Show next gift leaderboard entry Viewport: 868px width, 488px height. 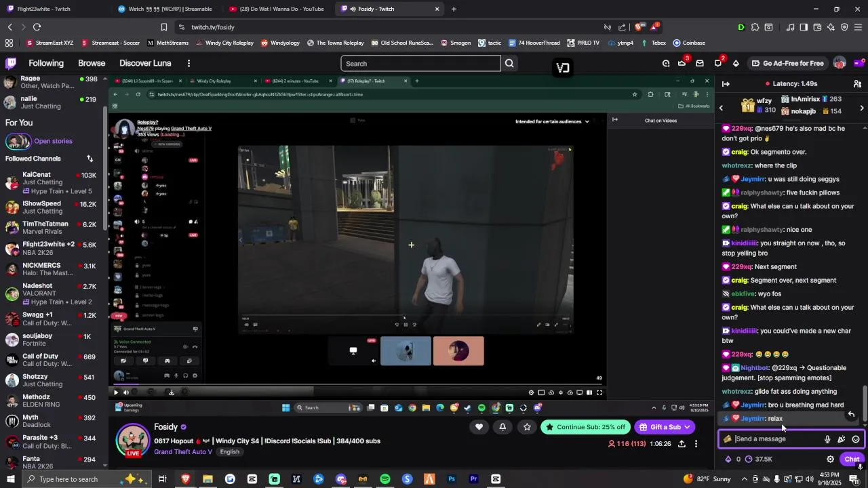coord(862,108)
